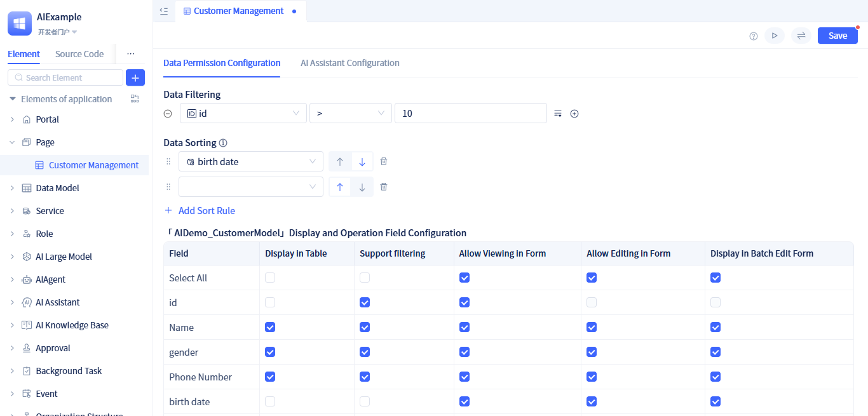Toggle Select All Support filtering checkbox

click(x=365, y=278)
